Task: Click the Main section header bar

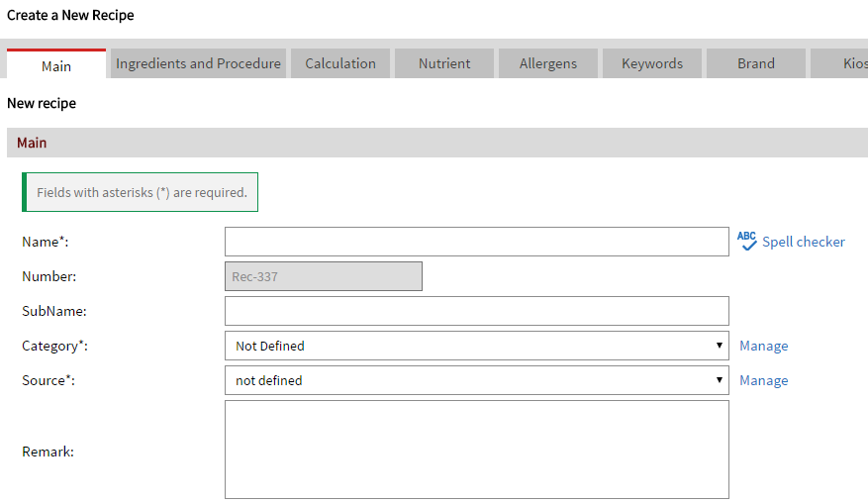Action: point(435,143)
